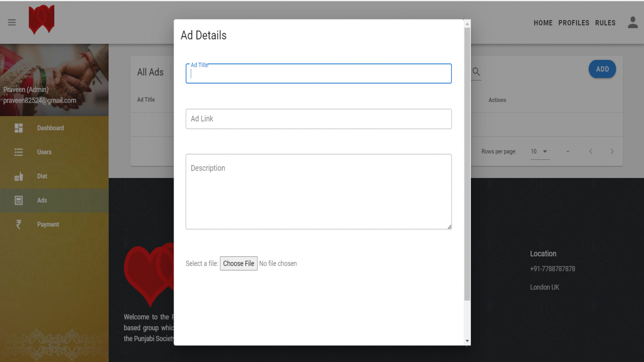Click the Description text area
This screenshot has height=362, width=644.
pyautogui.click(x=318, y=192)
